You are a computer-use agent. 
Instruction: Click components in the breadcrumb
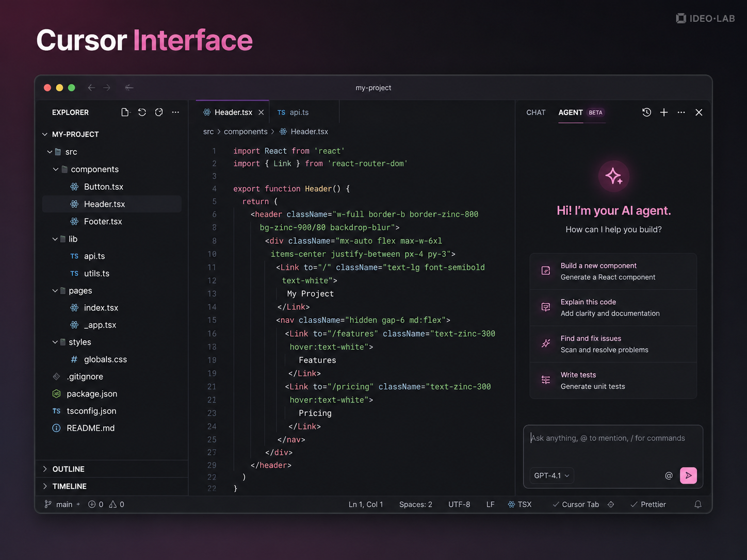click(x=246, y=131)
